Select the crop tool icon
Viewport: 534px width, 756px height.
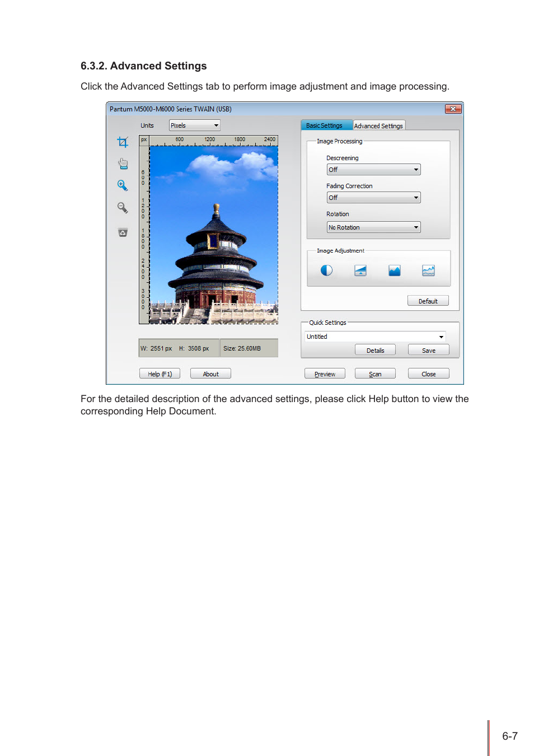(x=123, y=142)
